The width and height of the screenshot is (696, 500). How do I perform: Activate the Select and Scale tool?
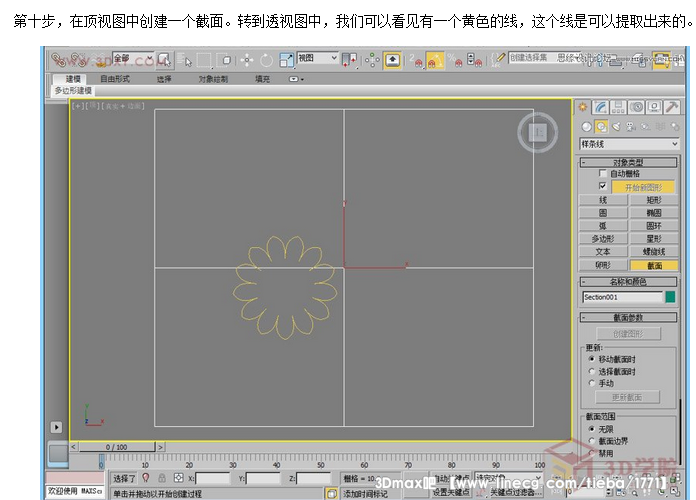(286, 60)
